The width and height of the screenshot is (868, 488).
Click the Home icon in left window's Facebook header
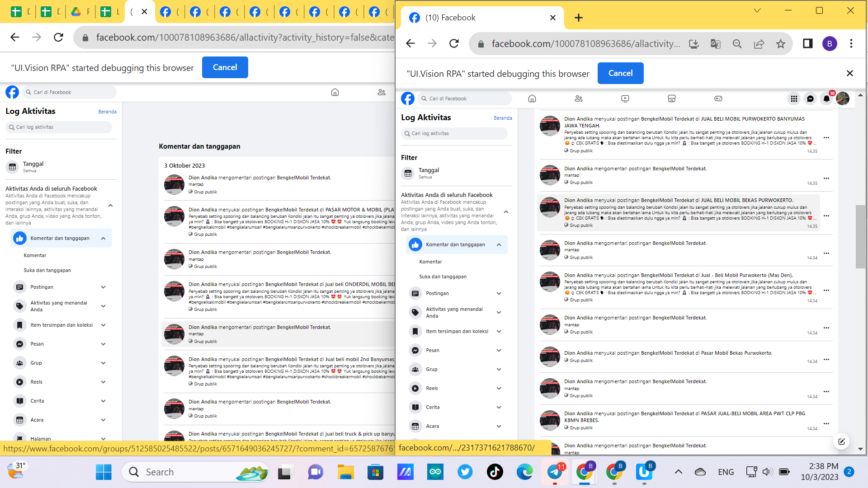tap(335, 92)
